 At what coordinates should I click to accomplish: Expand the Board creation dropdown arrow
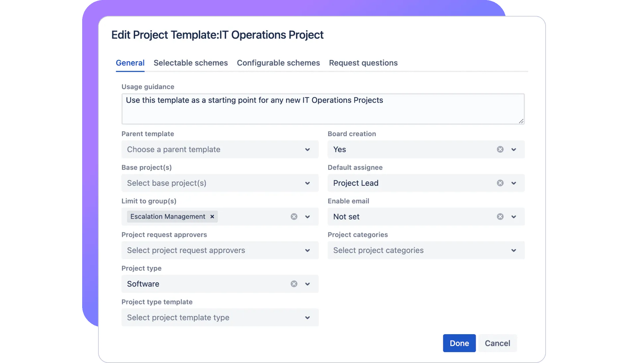tap(513, 149)
